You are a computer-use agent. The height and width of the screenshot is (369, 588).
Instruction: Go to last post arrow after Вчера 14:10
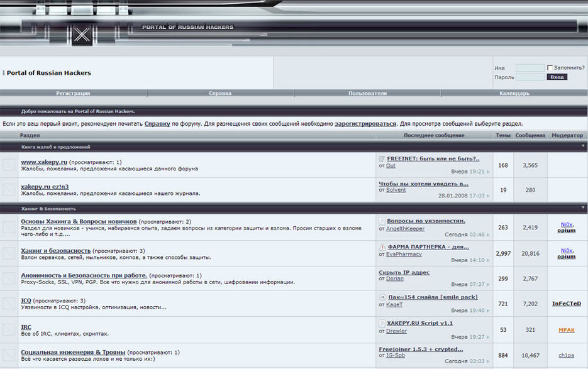[488, 260]
